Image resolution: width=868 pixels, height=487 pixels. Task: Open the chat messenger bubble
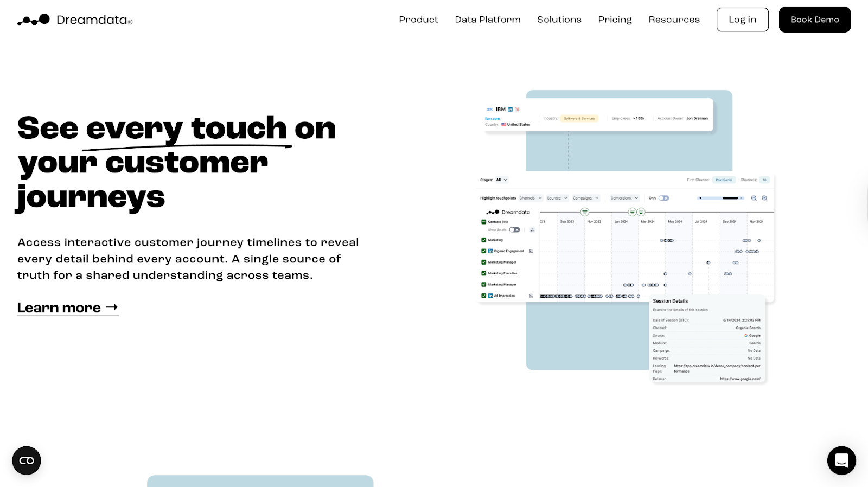click(x=841, y=460)
